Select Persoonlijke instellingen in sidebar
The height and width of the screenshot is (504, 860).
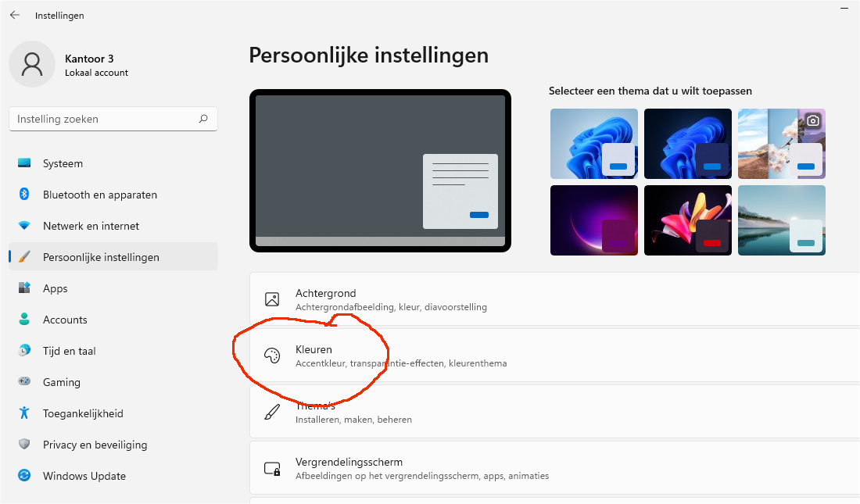[x=113, y=256]
